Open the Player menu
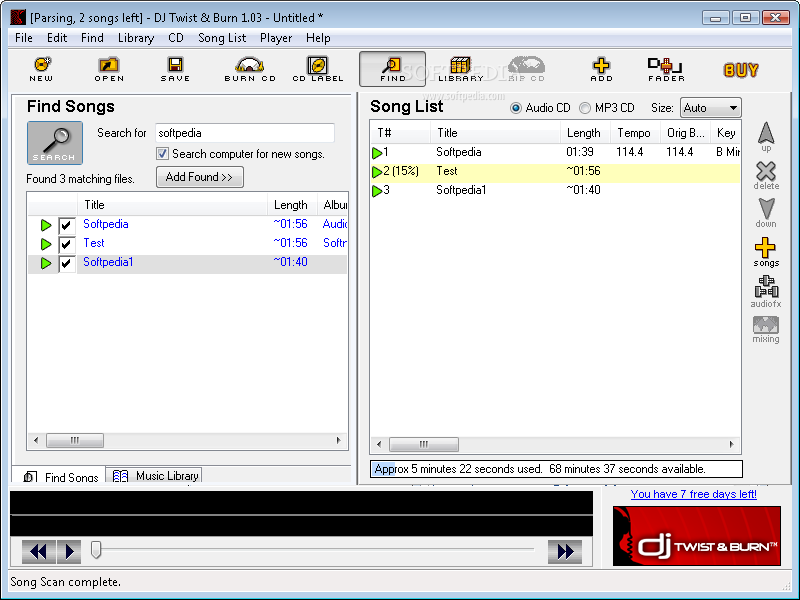 [276, 38]
